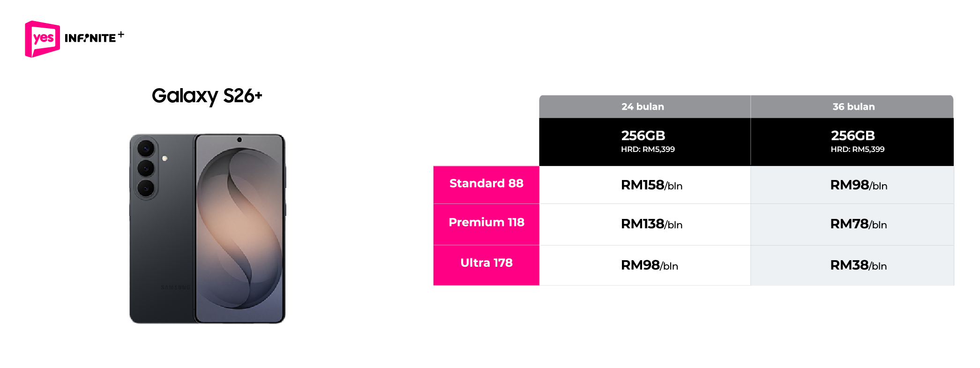Click the Galaxy S26+ heading
980x368 pixels.
(207, 96)
